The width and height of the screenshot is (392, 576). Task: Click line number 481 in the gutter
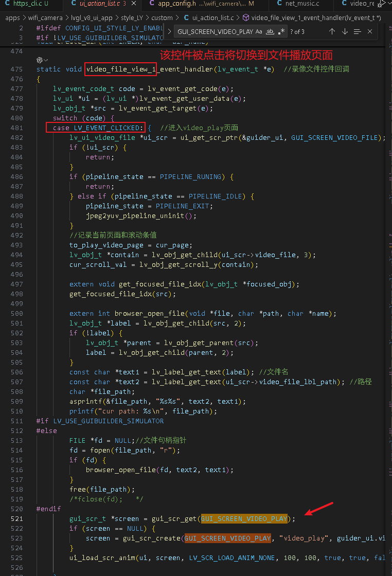click(16, 128)
